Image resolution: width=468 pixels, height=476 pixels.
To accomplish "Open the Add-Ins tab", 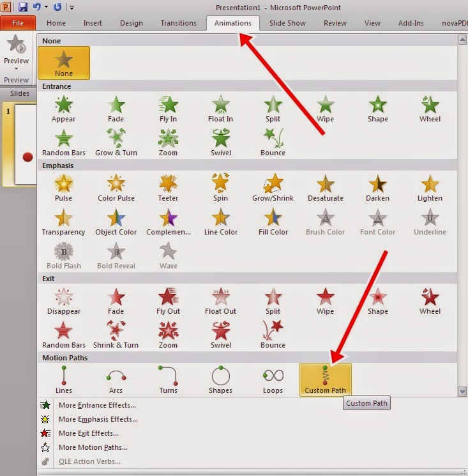I will click(411, 23).
